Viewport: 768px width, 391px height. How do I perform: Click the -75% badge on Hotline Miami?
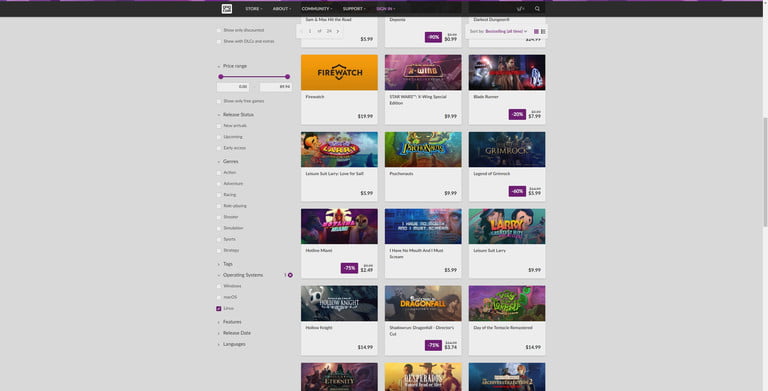pyautogui.click(x=349, y=268)
